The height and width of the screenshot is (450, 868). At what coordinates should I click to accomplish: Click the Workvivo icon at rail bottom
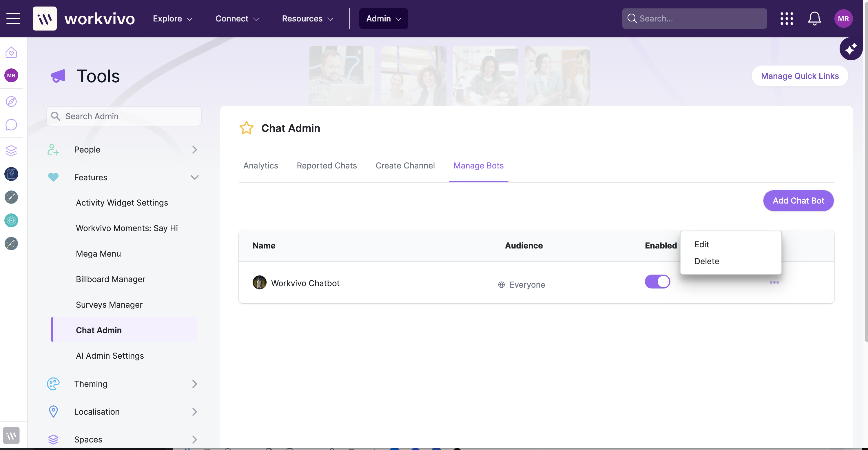pos(11,436)
